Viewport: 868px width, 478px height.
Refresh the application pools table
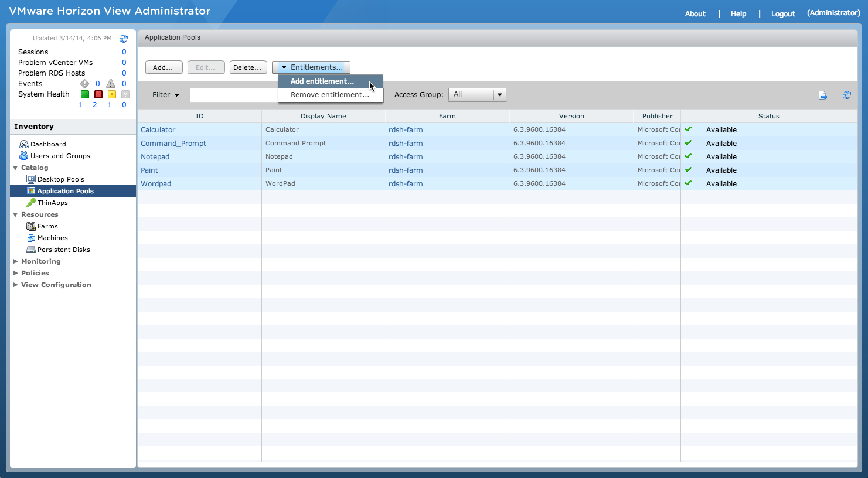tap(846, 94)
